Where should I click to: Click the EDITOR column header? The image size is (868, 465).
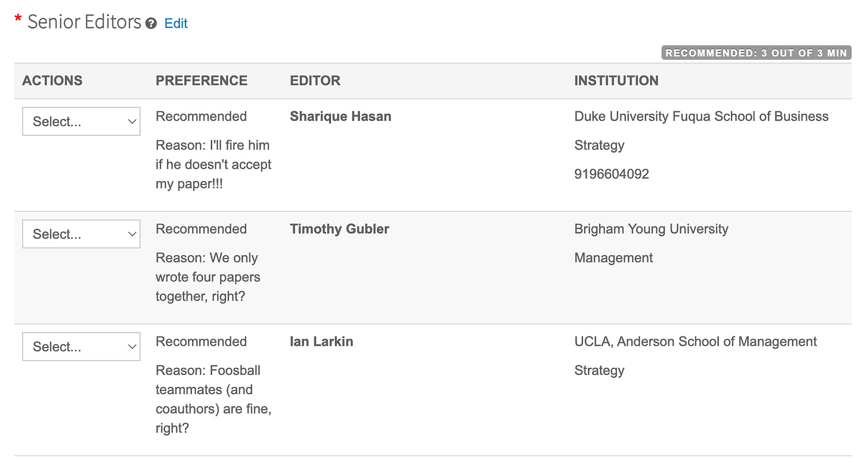315,81
